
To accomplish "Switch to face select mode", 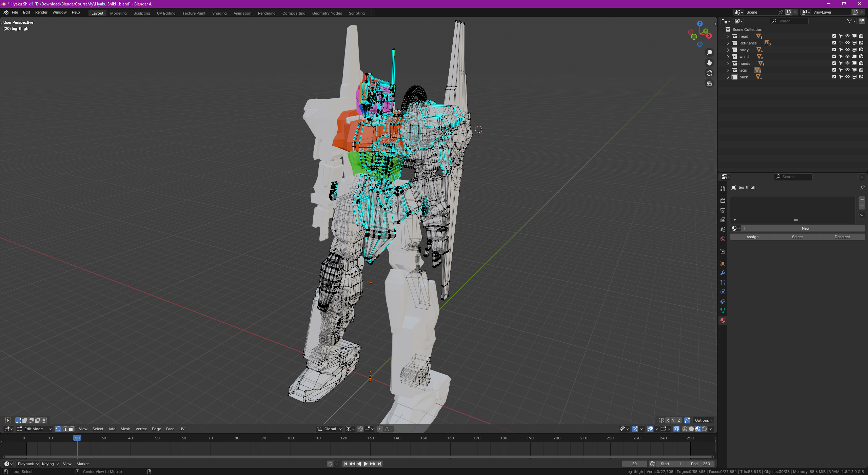I will click(71, 429).
